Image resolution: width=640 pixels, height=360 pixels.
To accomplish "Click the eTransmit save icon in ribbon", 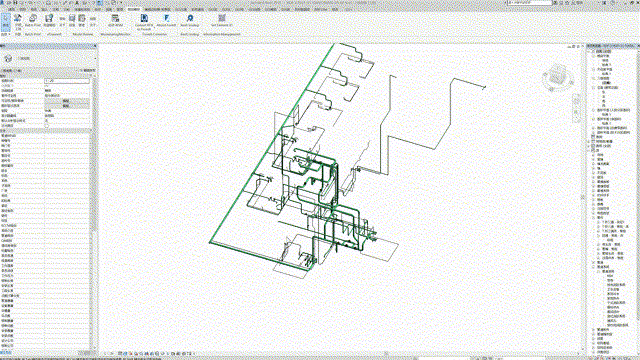I will [x=49, y=20].
